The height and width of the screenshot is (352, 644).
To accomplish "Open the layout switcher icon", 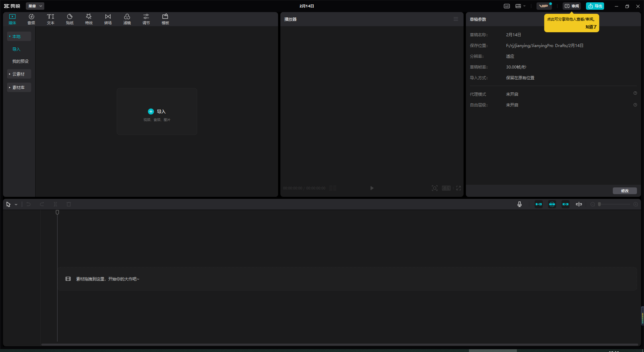I will click(x=518, y=6).
